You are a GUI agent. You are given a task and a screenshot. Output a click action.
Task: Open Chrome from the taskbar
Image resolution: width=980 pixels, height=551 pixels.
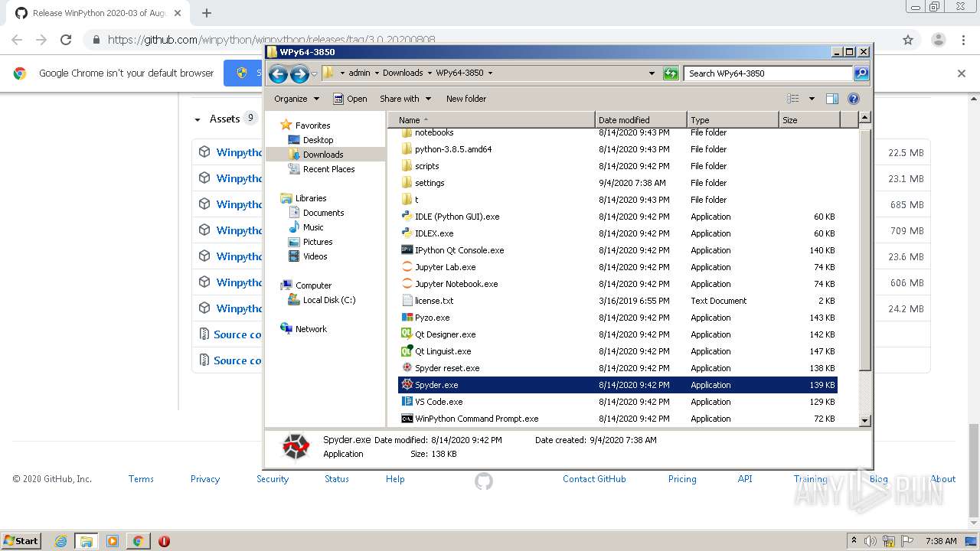[x=138, y=541]
